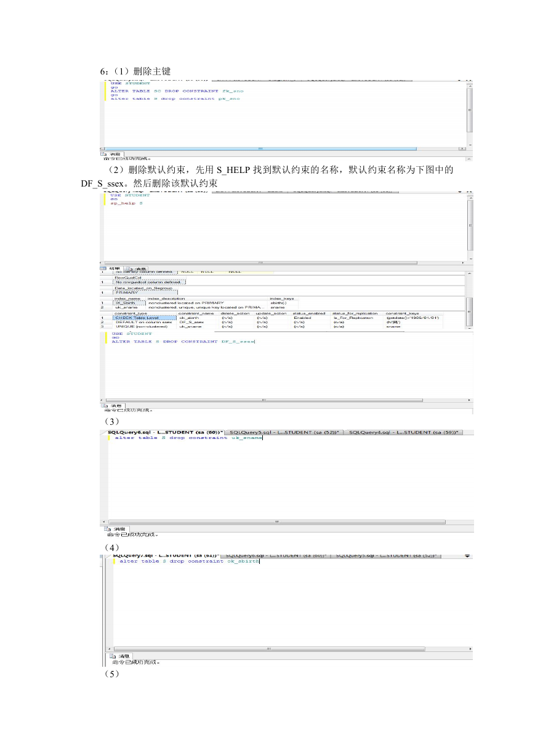Click the DF_S_ssex constraint name cell
The height and width of the screenshot is (756, 535).
198,322
